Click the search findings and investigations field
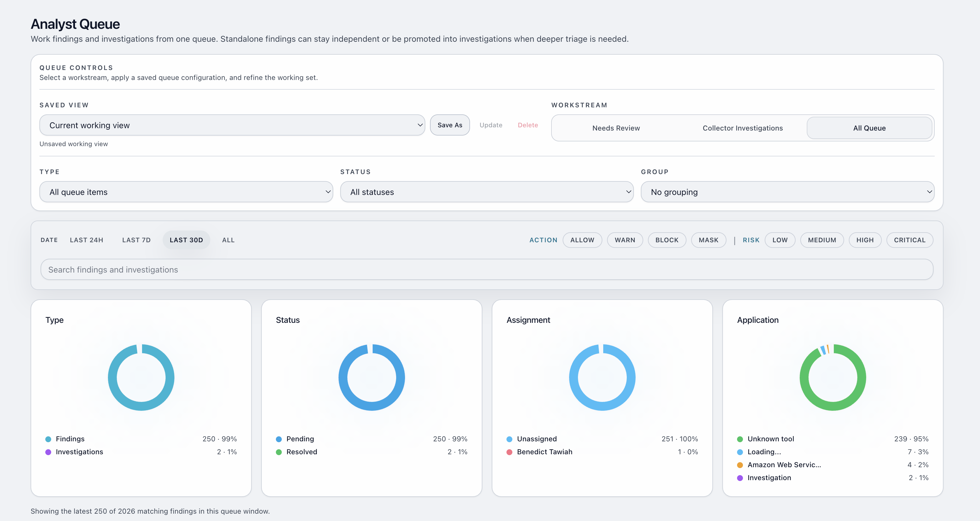This screenshot has width=980, height=521. (x=486, y=270)
